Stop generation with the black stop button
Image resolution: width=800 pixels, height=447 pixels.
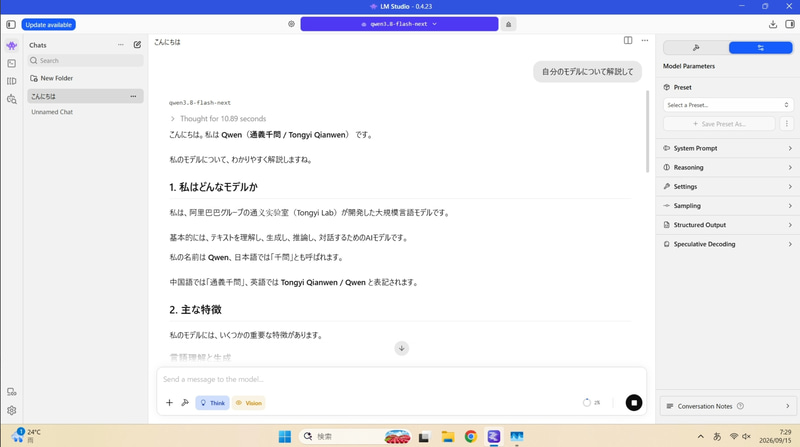point(634,403)
